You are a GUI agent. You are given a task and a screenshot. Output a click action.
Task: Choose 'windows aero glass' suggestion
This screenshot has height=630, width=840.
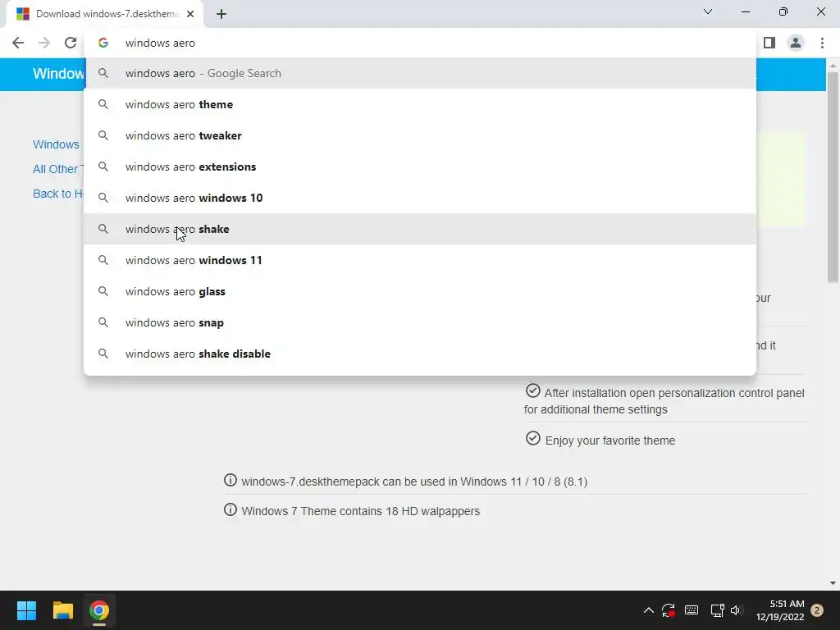[420, 291]
